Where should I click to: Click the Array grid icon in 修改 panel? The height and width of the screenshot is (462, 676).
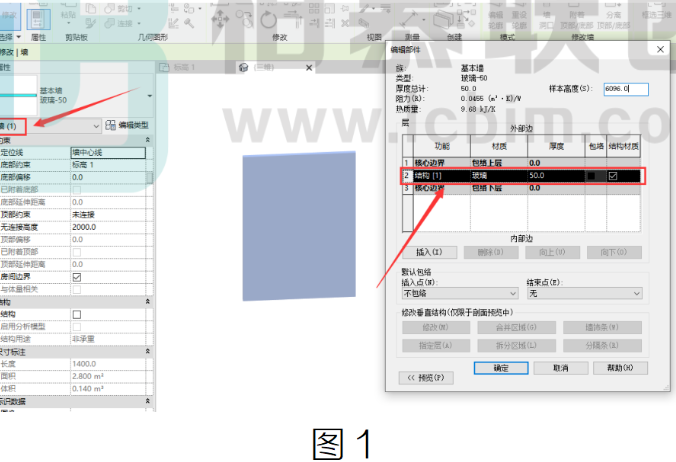click(x=314, y=9)
